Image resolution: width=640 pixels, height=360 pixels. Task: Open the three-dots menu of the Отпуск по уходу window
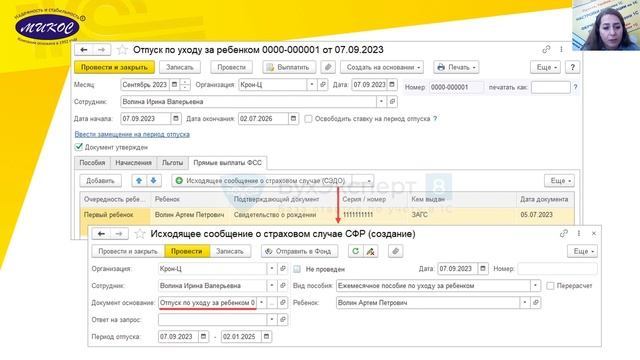coord(561,49)
